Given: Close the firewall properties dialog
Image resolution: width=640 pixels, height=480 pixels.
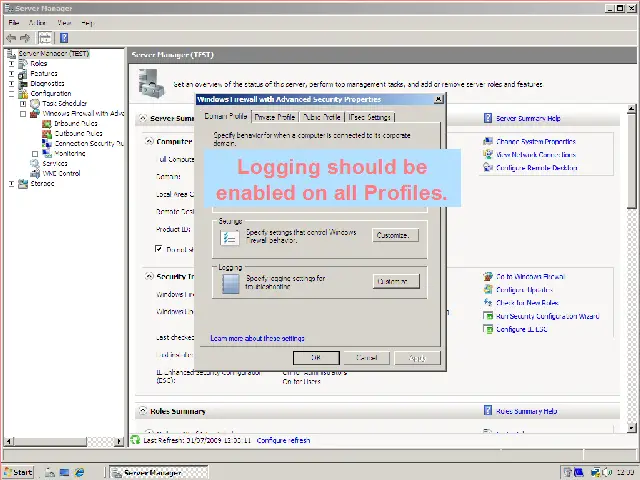Looking at the screenshot, I should (x=438, y=99).
